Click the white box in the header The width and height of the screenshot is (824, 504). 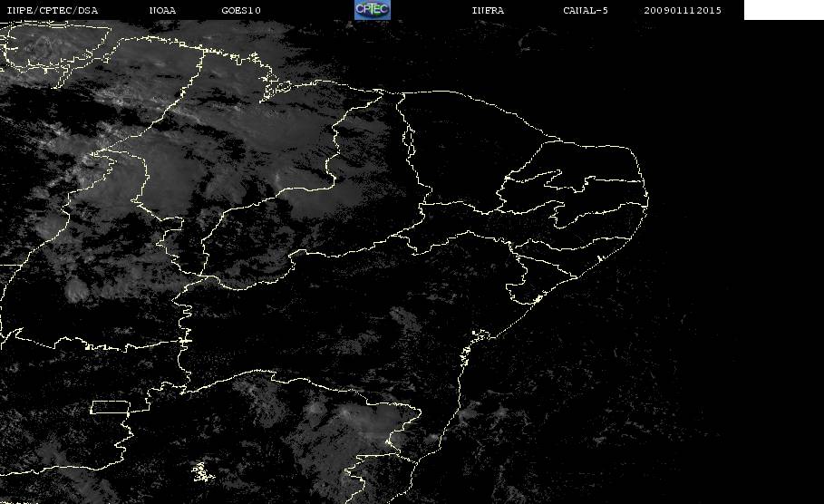pyautogui.click(x=784, y=9)
